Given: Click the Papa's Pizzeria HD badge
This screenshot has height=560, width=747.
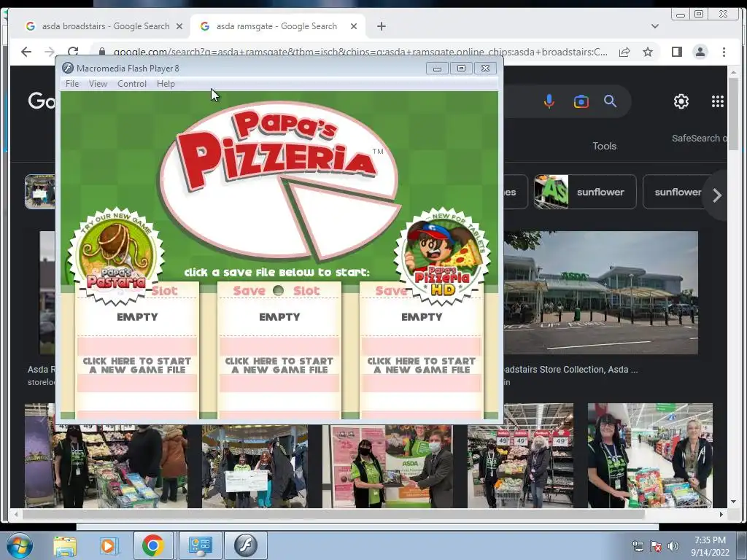Looking at the screenshot, I should [x=443, y=256].
